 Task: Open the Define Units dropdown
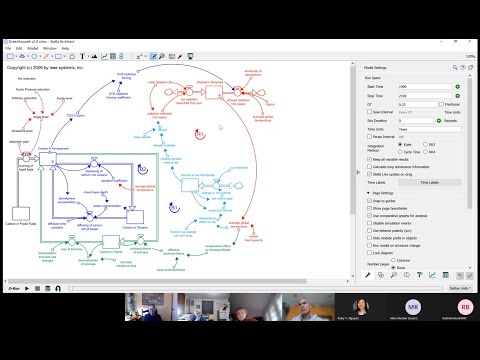pyautogui.click(x=461, y=288)
